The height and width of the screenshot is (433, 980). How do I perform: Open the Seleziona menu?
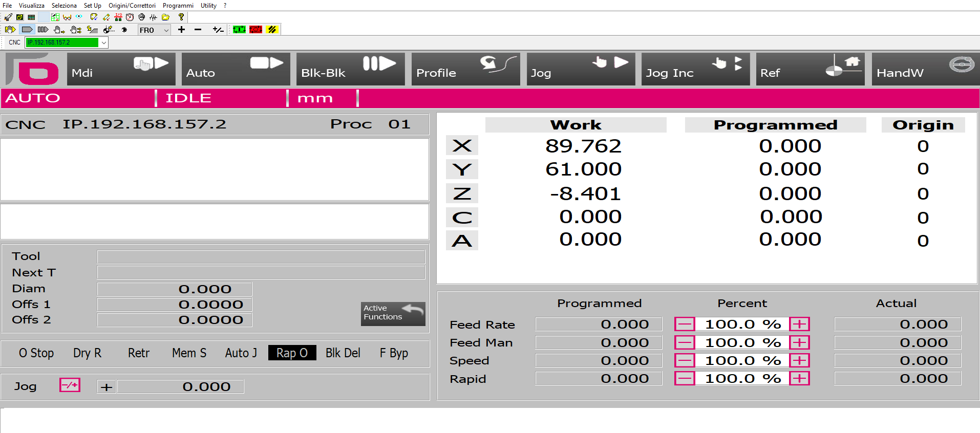click(64, 5)
